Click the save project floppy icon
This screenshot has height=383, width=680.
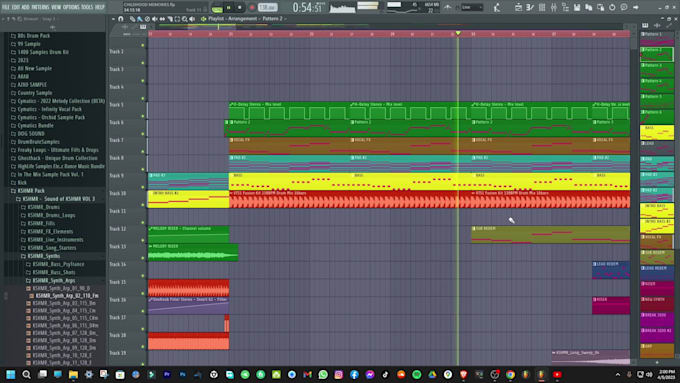point(577,7)
